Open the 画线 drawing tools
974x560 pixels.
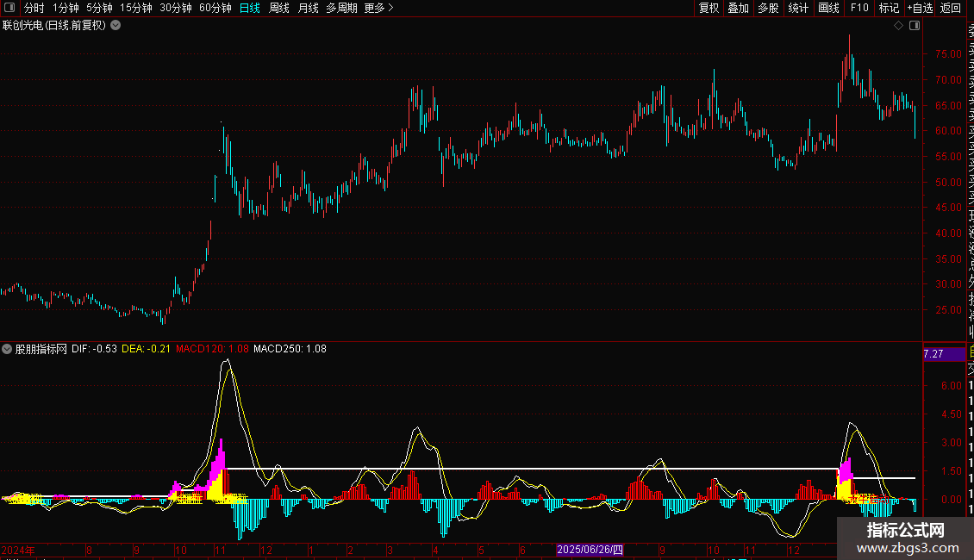click(x=828, y=8)
